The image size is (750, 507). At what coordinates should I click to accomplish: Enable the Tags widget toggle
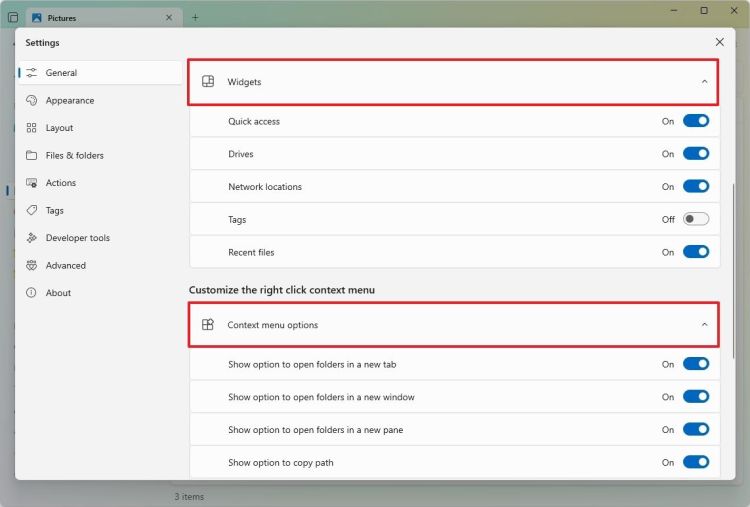point(695,219)
